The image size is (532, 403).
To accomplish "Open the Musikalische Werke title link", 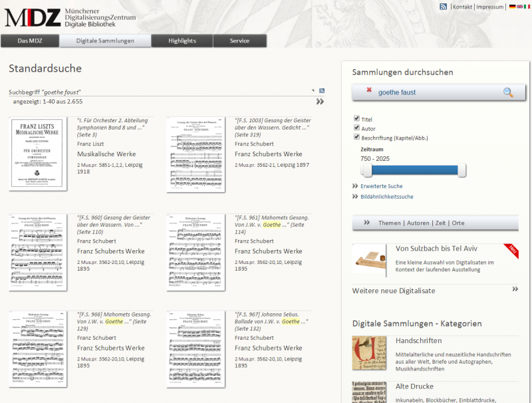I will 106,154.
